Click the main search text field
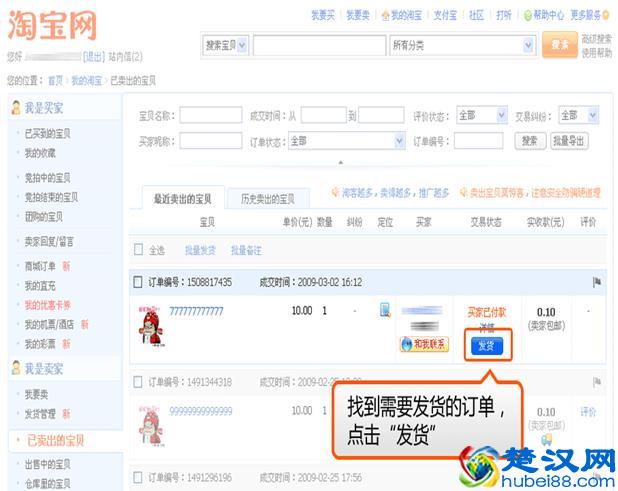The height and width of the screenshot is (491, 618). point(319,45)
